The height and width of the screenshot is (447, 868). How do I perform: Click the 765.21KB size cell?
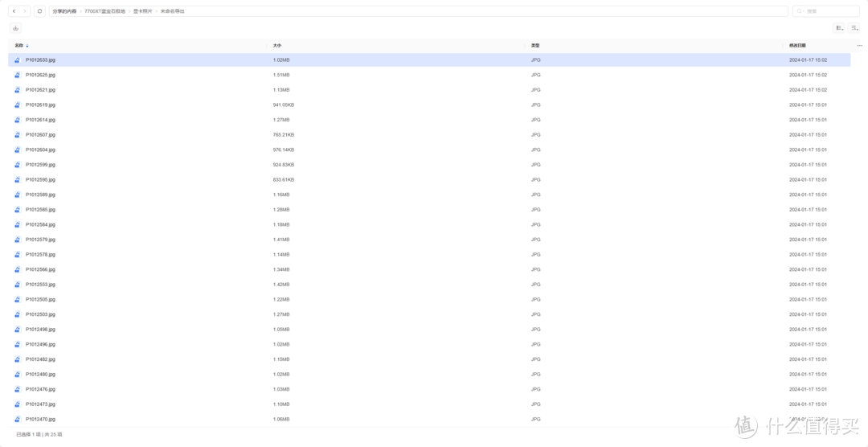pos(284,134)
